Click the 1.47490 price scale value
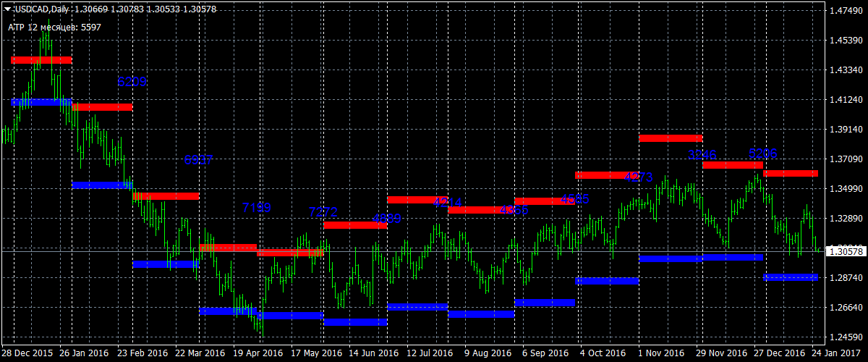This screenshot has height=362, width=868. (845, 11)
